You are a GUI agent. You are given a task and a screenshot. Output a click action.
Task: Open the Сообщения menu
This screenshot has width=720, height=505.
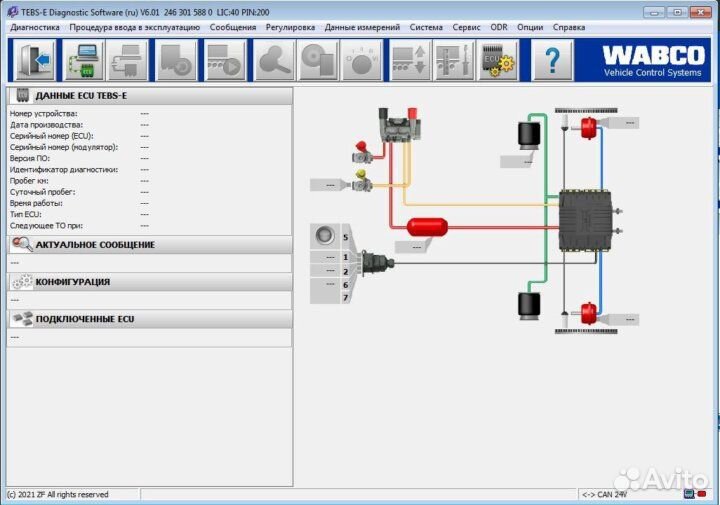pyautogui.click(x=233, y=27)
